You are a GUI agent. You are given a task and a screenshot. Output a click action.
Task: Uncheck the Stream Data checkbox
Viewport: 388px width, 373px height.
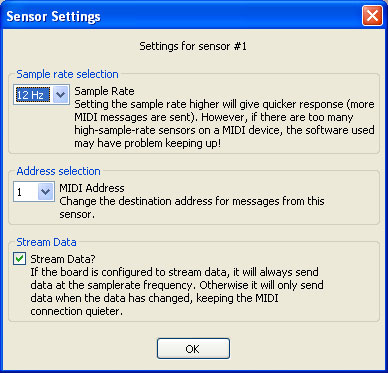[x=19, y=259]
